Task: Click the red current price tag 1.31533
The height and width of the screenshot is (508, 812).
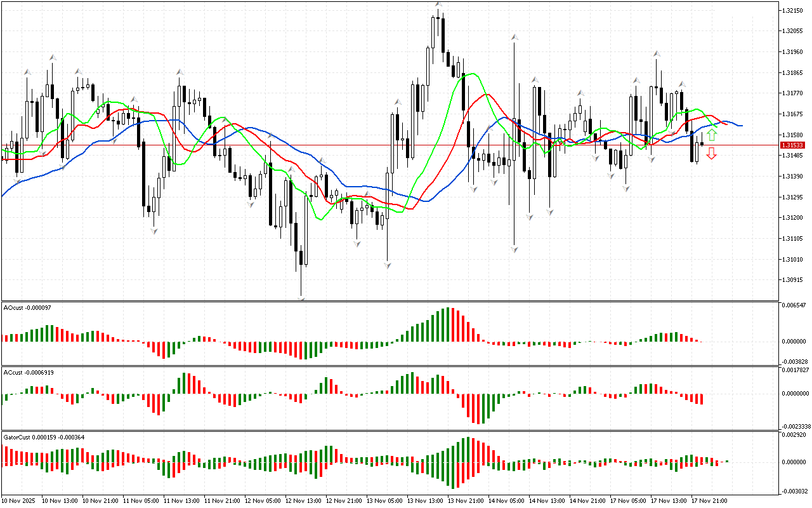Action: pos(794,145)
